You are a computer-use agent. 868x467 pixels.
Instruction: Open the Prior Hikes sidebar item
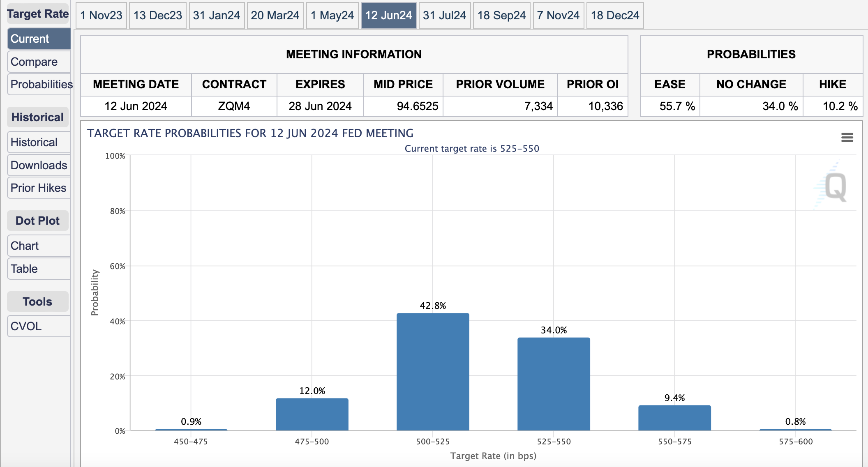39,188
